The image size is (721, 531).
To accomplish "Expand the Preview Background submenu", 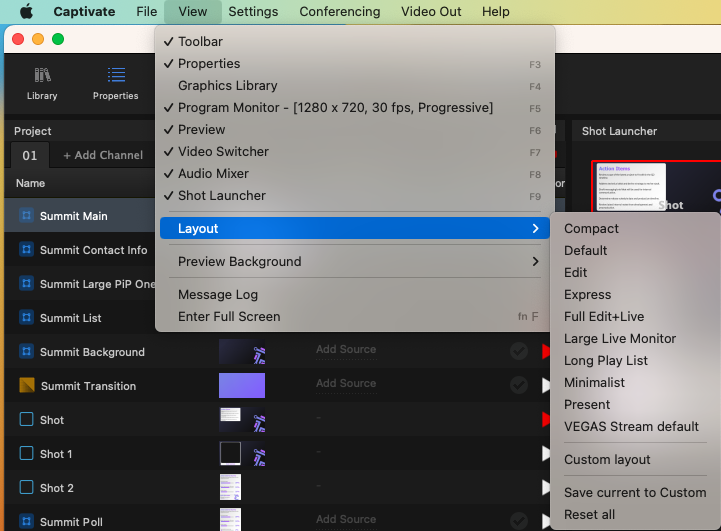I will tap(355, 261).
